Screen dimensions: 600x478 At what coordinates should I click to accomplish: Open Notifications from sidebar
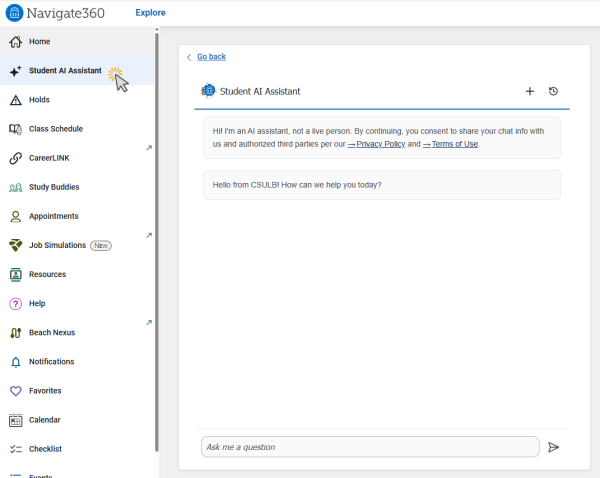pos(77,361)
